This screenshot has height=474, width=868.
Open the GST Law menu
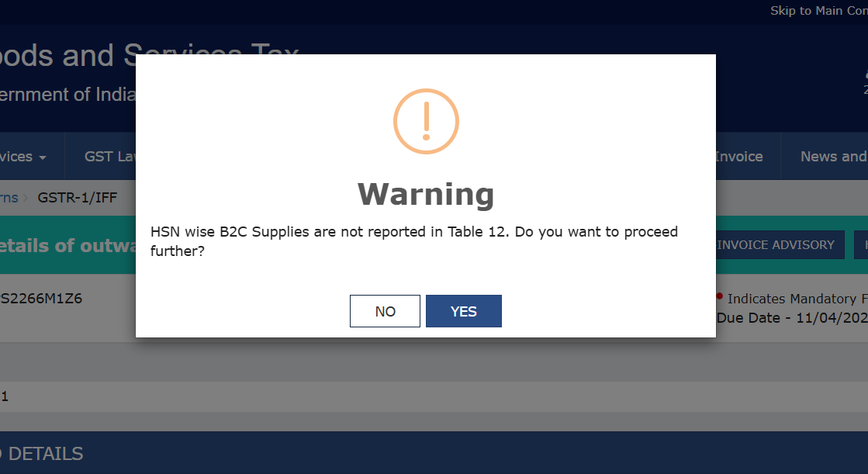click(110, 157)
